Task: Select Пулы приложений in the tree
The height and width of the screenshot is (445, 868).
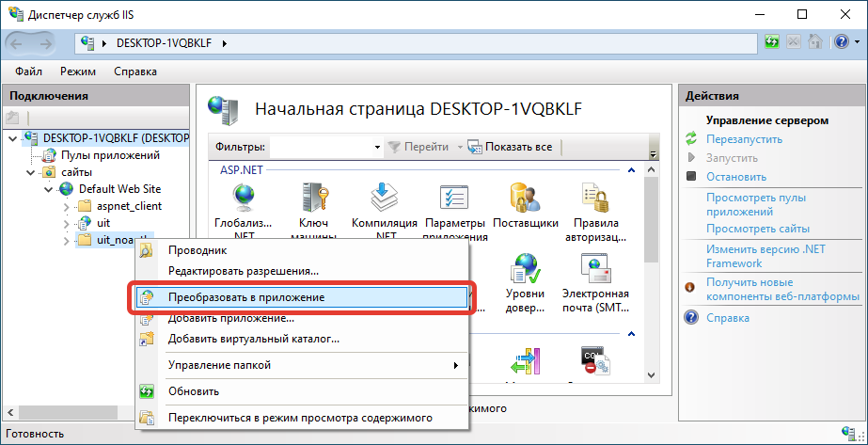Action: click(110, 155)
